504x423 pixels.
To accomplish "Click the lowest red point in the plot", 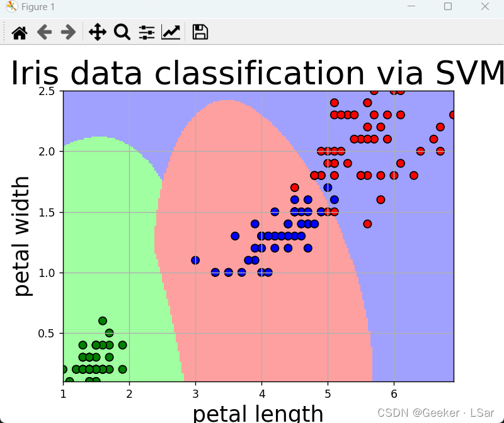I will (x=367, y=224).
